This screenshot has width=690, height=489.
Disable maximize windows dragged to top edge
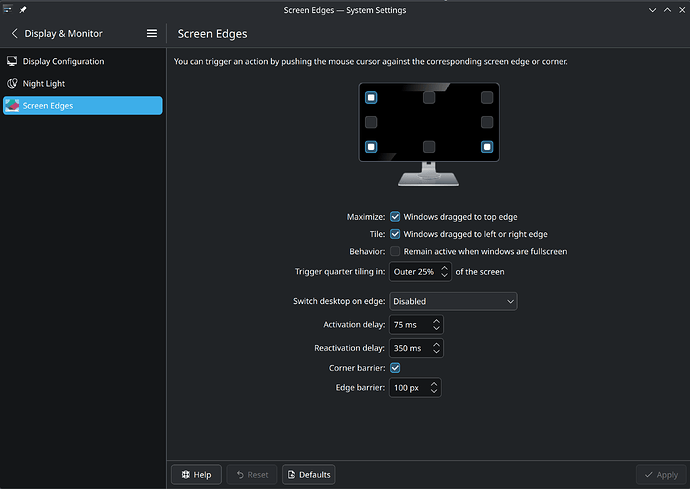(395, 216)
